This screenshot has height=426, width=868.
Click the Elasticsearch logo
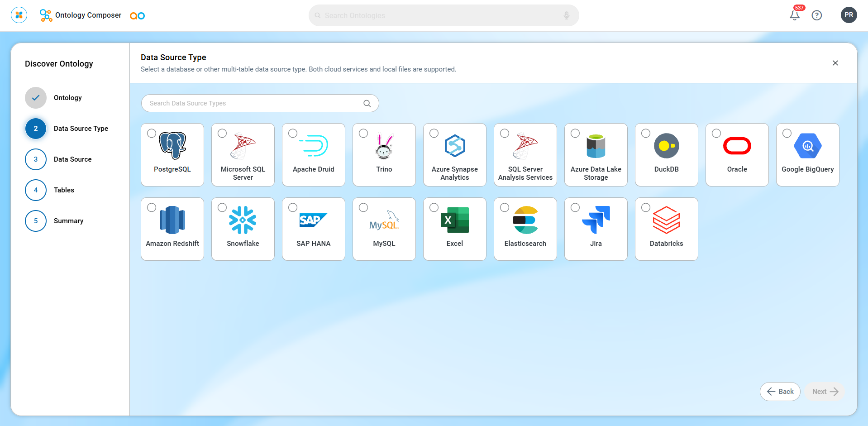(x=525, y=220)
